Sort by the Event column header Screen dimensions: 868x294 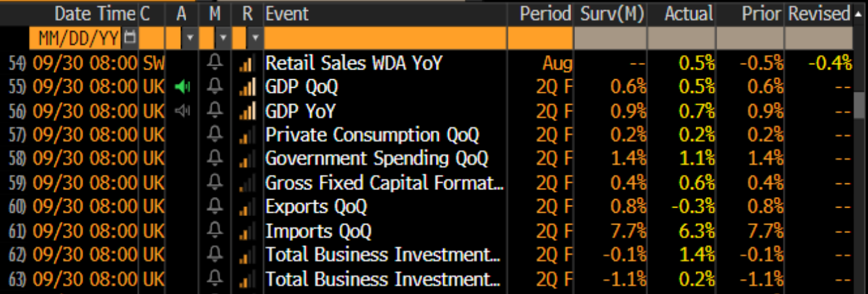[287, 14]
